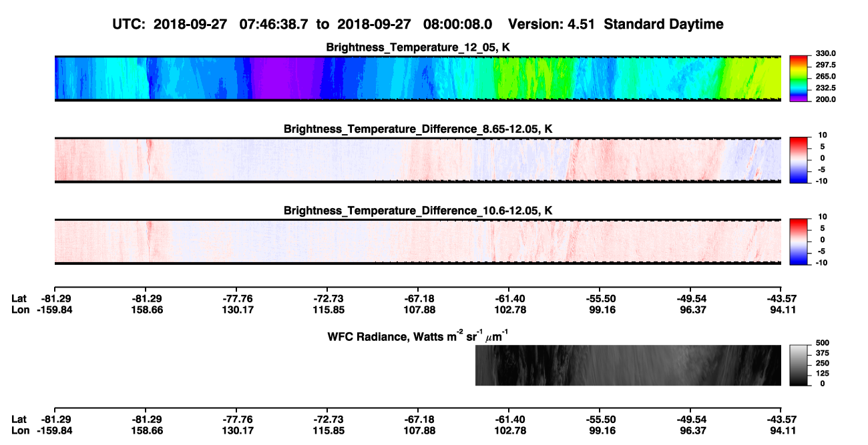Click longitude '102.78' on the bottom axis under WFC image
Screen dimensions: 868x445
(509, 430)
